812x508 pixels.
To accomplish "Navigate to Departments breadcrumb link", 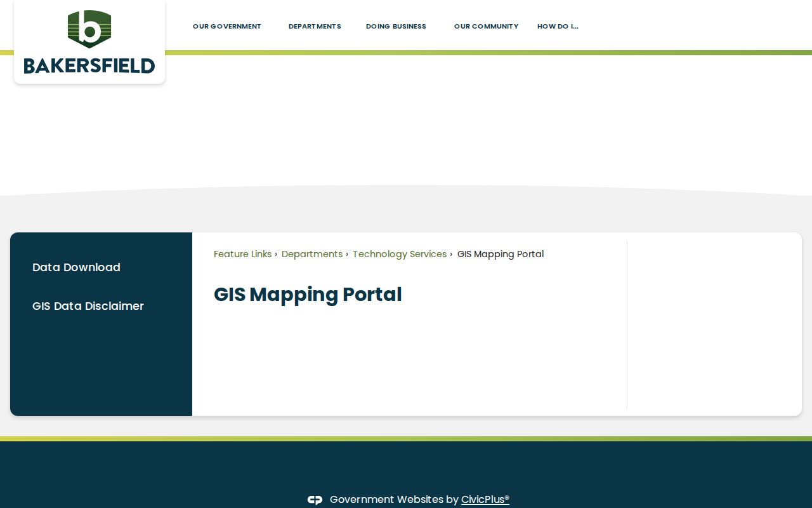I will 312,254.
